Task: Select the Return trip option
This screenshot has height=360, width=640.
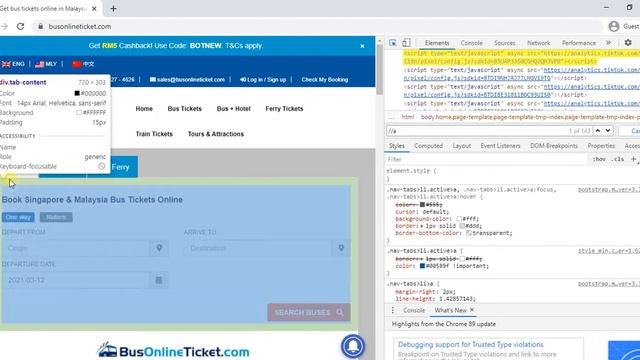Action: tap(56, 217)
